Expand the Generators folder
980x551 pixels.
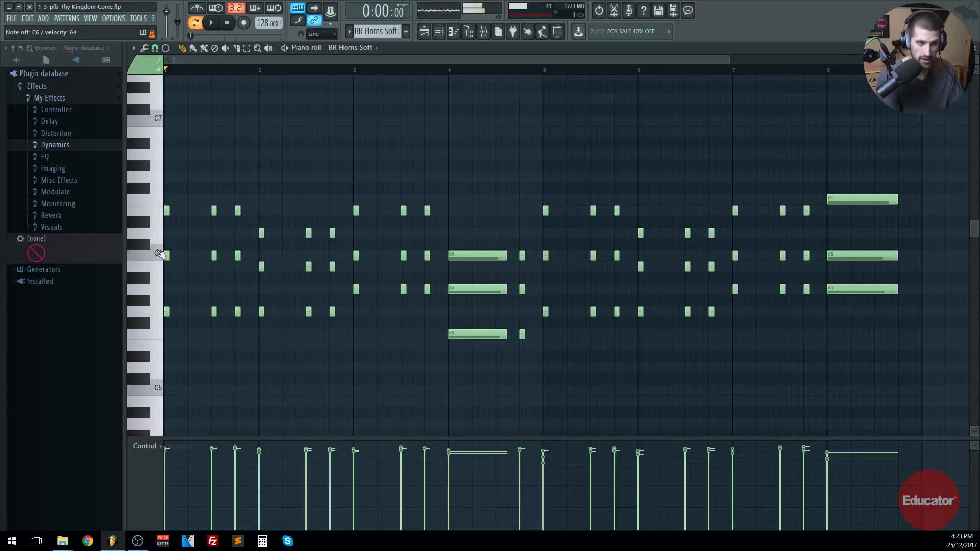[x=43, y=269]
